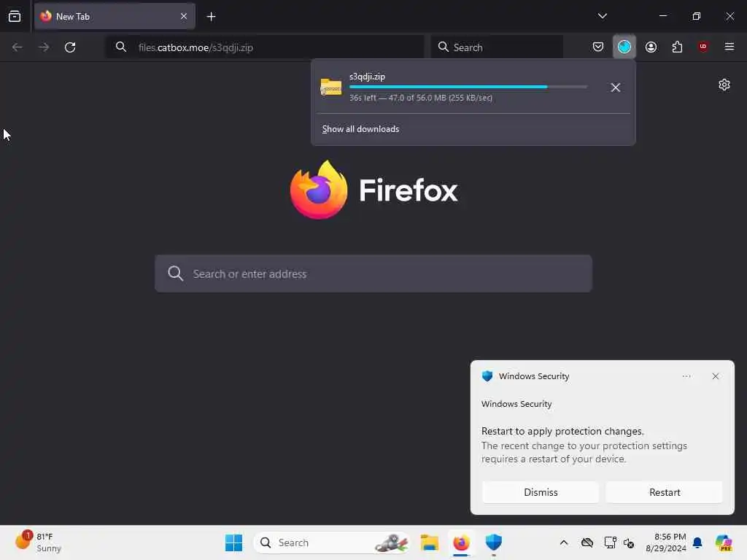Open the notification bell icon
Screen dimensions: 747x560
[697, 542]
